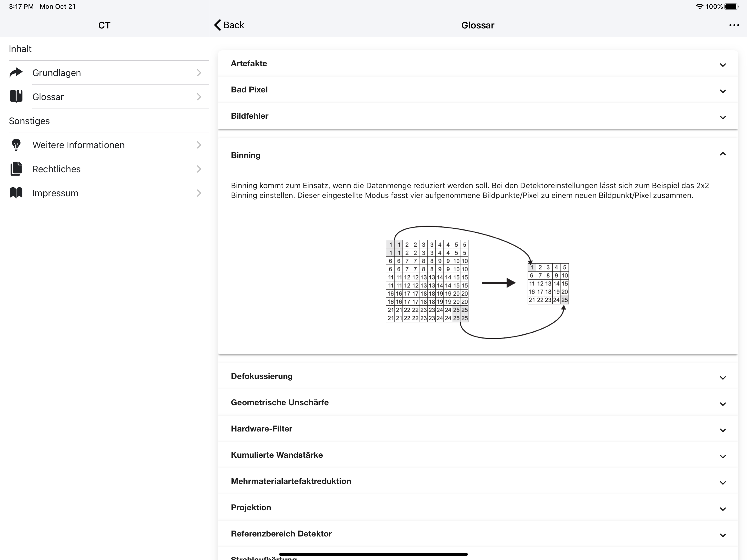Expand the Defokussierung chevron
The image size is (747, 560).
point(723,378)
